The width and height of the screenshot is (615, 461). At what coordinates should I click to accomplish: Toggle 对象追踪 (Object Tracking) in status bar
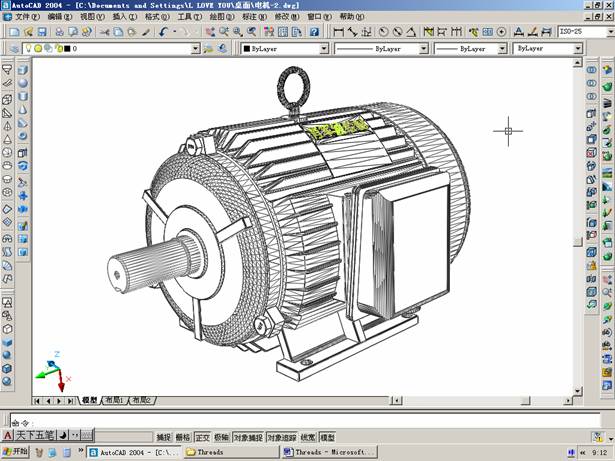click(x=281, y=437)
